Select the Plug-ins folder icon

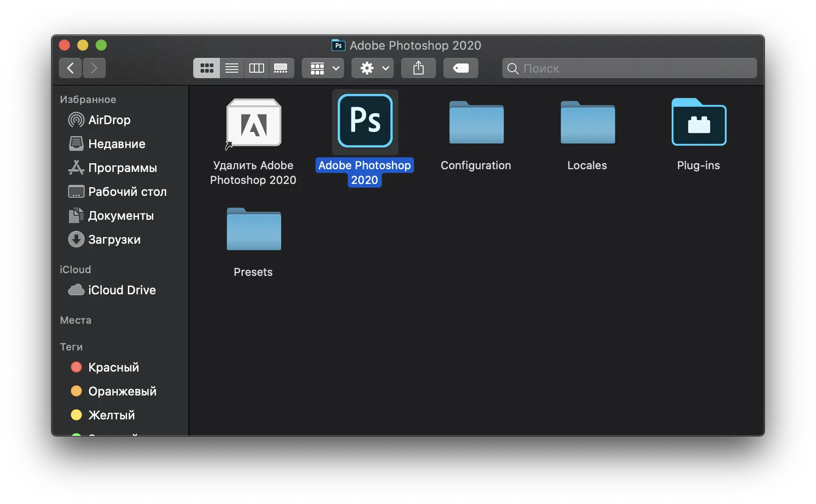[x=698, y=123]
